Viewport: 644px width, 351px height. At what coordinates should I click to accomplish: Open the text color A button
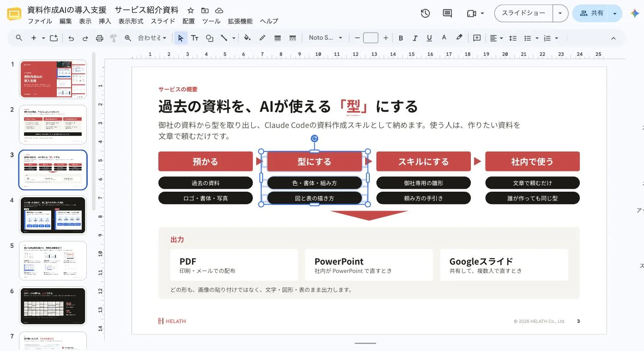point(444,38)
